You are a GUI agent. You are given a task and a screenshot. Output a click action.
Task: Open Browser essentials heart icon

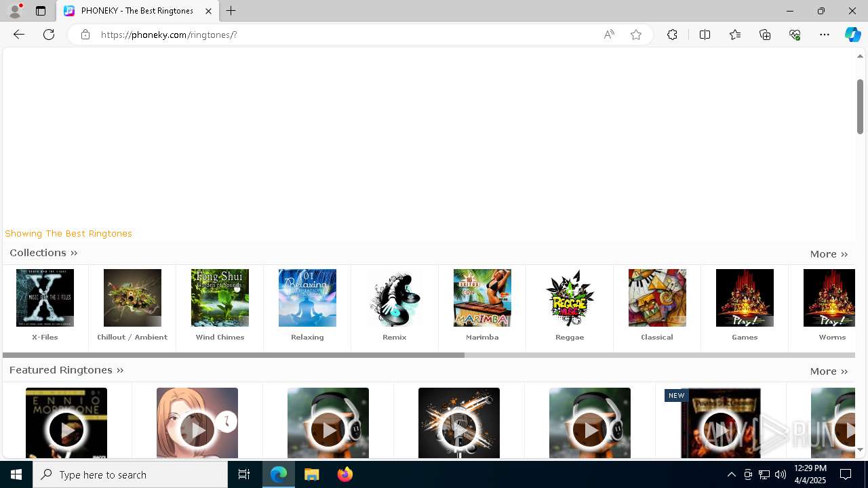(x=795, y=35)
